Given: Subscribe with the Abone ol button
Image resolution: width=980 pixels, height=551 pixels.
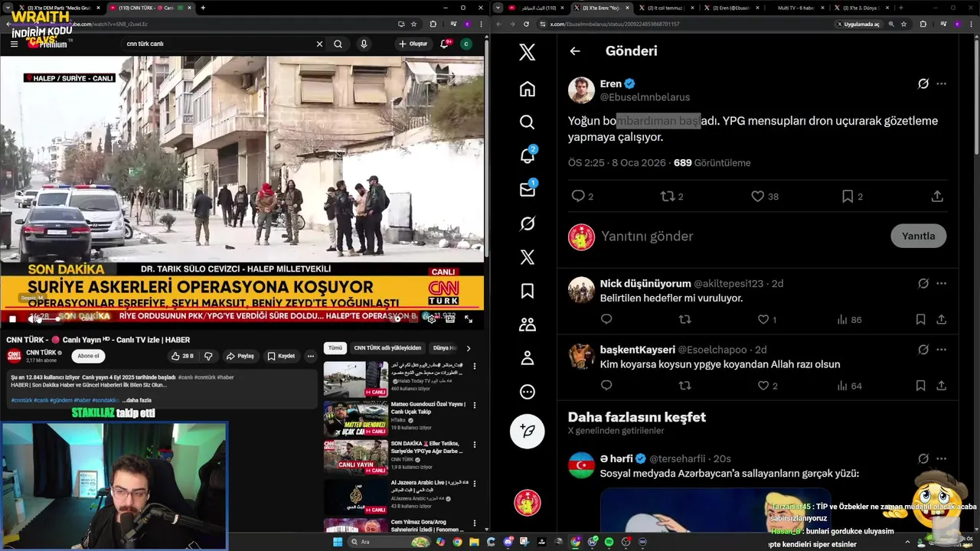Looking at the screenshot, I should [88, 356].
